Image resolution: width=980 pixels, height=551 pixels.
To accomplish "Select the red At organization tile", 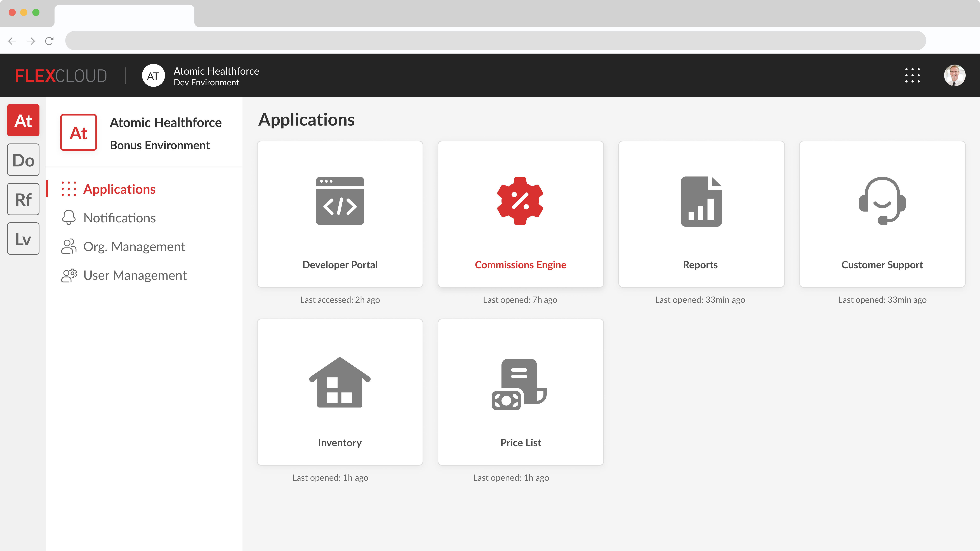I will pos(23,120).
